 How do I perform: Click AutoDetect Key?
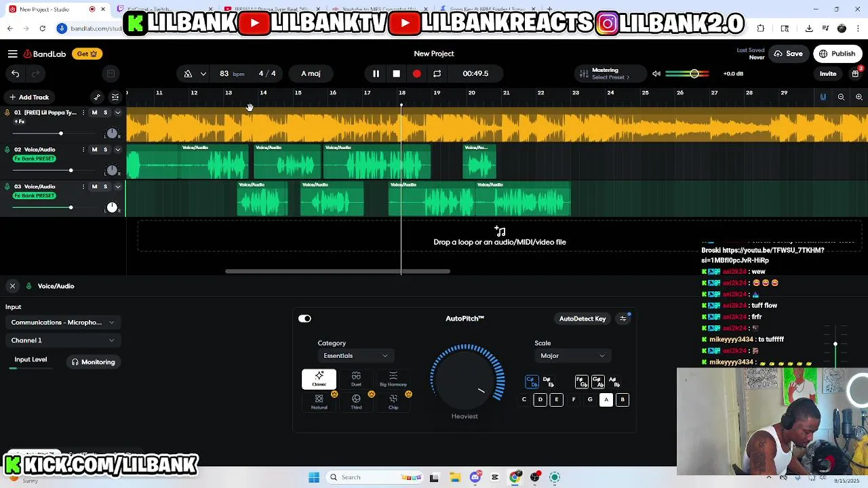pos(583,319)
